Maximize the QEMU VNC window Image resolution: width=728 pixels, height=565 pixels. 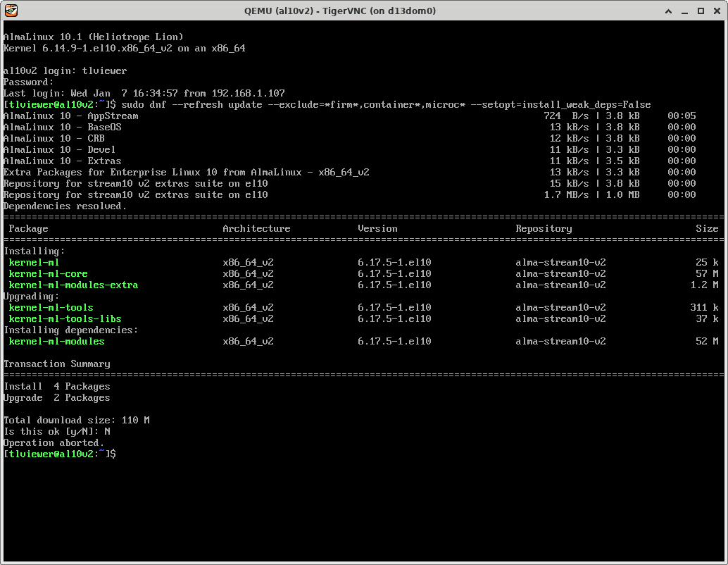[701, 11]
